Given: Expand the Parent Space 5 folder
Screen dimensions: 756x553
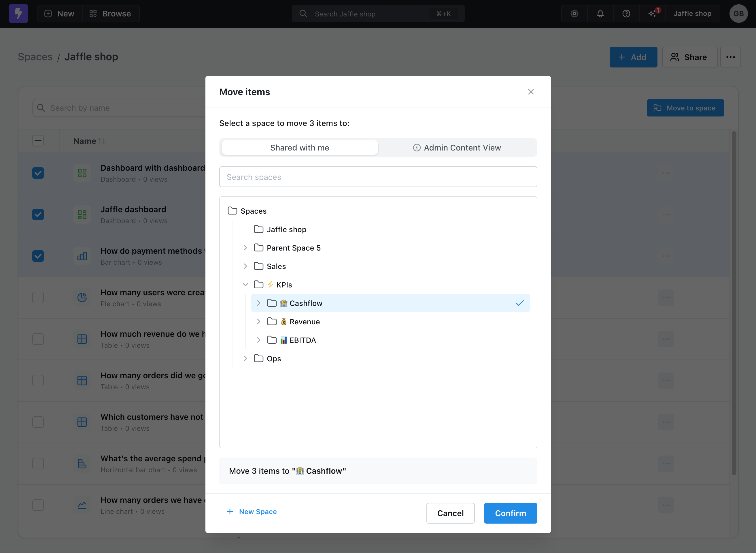Looking at the screenshot, I should coord(245,248).
